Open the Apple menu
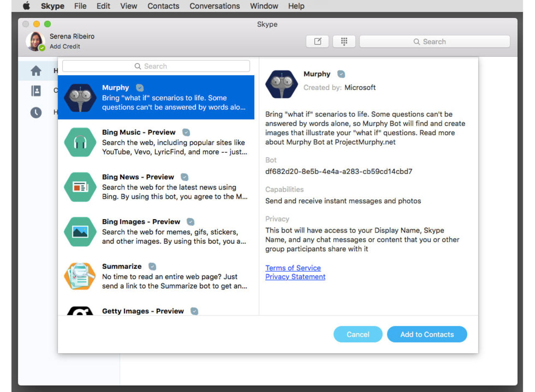The height and width of the screenshot is (392, 535). (x=26, y=6)
